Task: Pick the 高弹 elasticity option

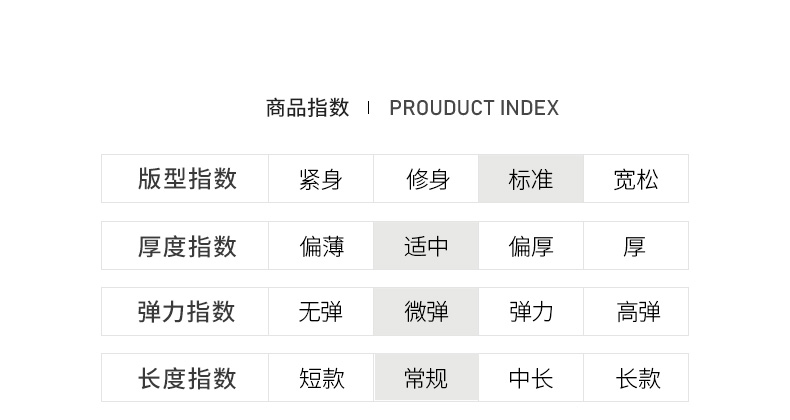Action: (x=636, y=312)
